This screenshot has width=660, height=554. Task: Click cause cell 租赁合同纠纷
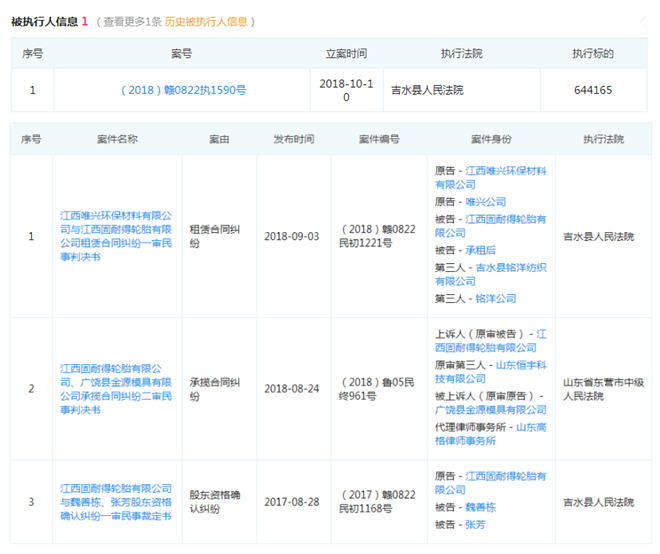pos(215,236)
